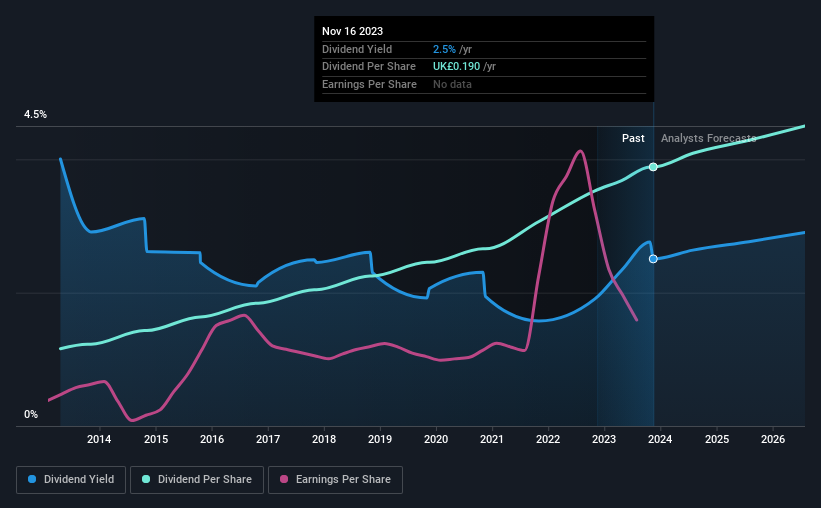Click the Analysts Forecasts label
The height and width of the screenshot is (508, 821).
click(708, 138)
